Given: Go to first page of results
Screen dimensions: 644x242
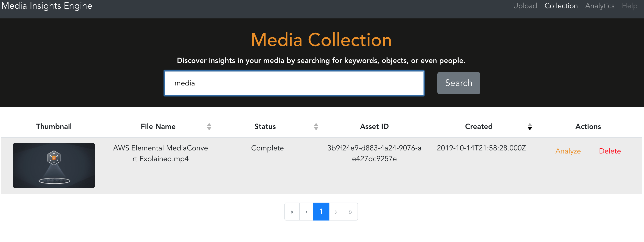Looking at the screenshot, I should point(292,212).
